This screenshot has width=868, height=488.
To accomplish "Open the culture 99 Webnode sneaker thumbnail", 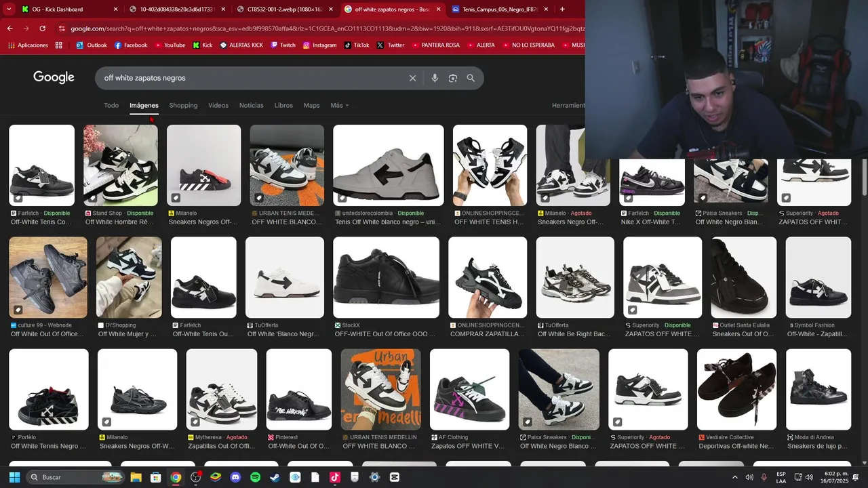I will click(48, 277).
